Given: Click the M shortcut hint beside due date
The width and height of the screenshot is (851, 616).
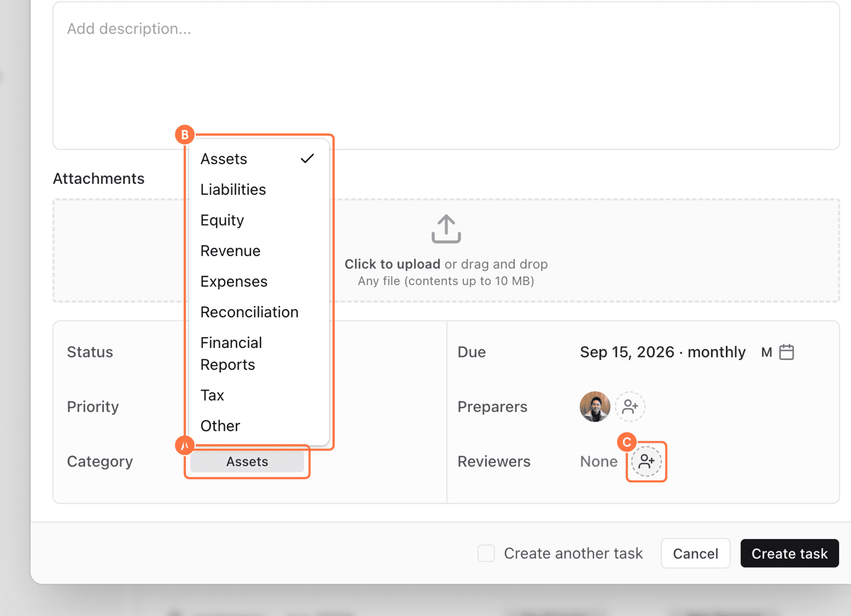Looking at the screenshot, I should (766, 352).
